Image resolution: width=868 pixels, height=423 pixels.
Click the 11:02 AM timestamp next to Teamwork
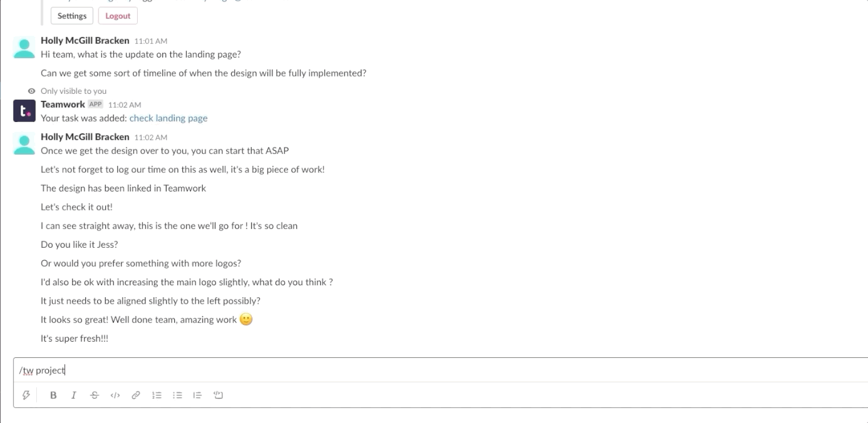click(x=124, y=105)
